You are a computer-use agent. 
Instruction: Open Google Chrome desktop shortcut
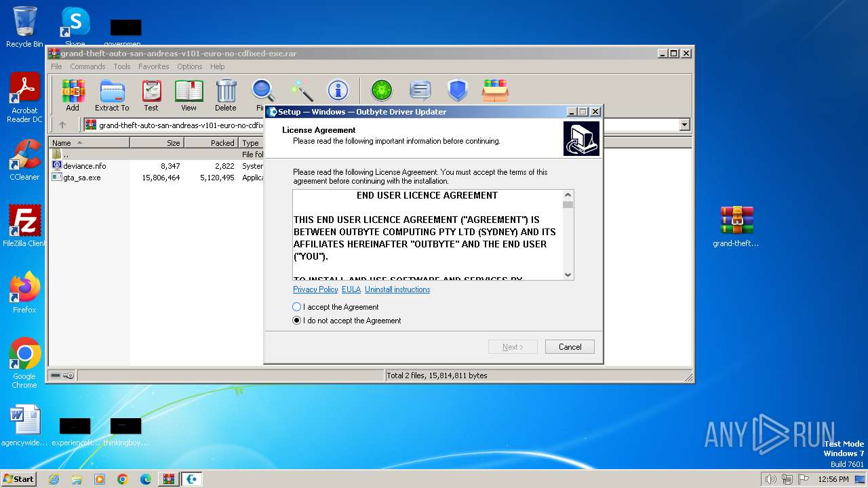pos(24,363)
